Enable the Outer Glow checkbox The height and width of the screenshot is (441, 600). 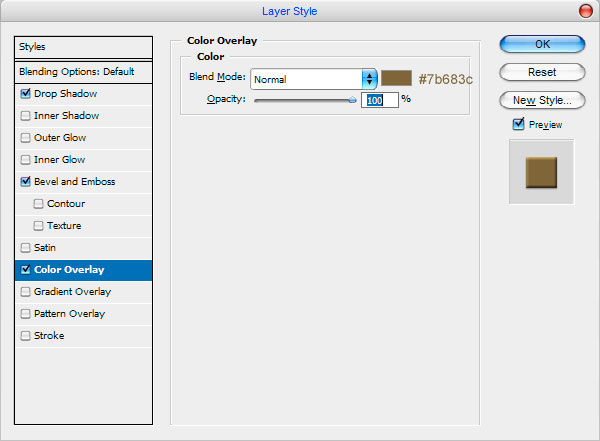pyautogui.click(x=25, y=137)
